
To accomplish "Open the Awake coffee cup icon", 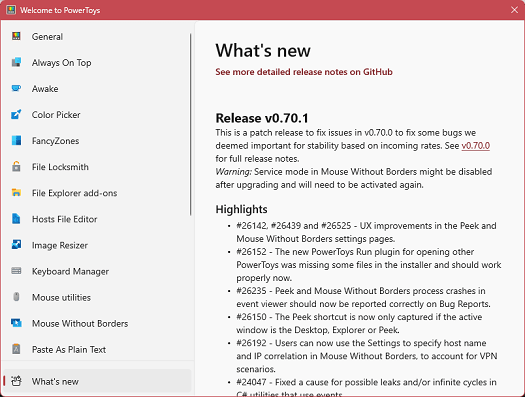I will pyautogui.click(x=16, y=88).
